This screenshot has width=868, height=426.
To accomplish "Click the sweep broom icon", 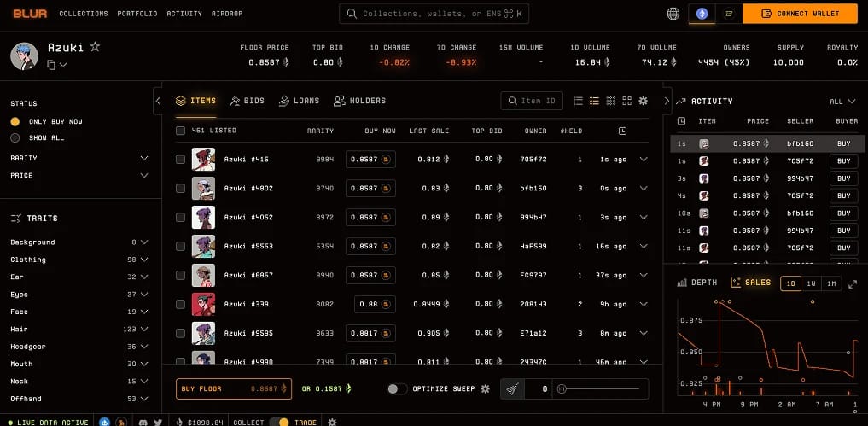I will [513, 389].
